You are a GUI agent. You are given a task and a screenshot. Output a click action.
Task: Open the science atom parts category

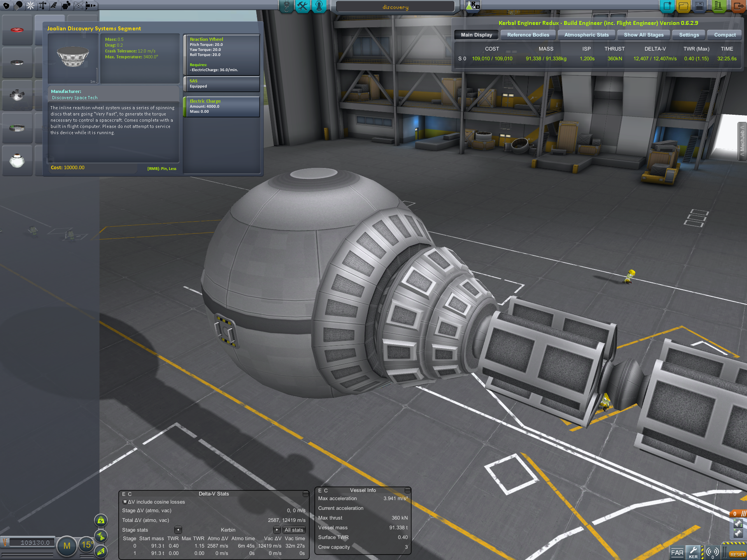78,5
